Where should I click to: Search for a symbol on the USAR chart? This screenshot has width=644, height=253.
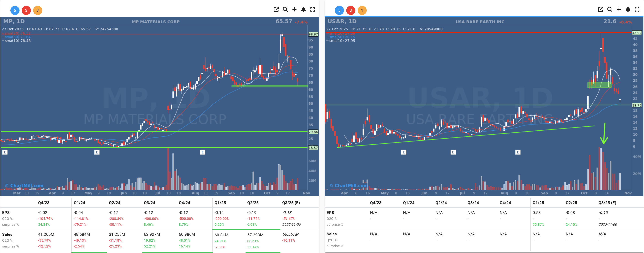610,9
